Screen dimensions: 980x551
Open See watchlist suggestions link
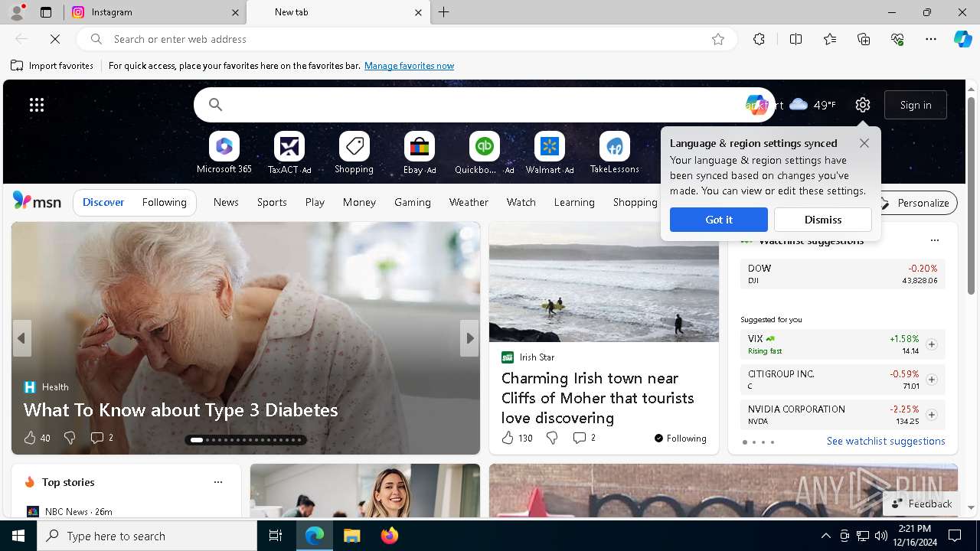(x=886, y=441)
